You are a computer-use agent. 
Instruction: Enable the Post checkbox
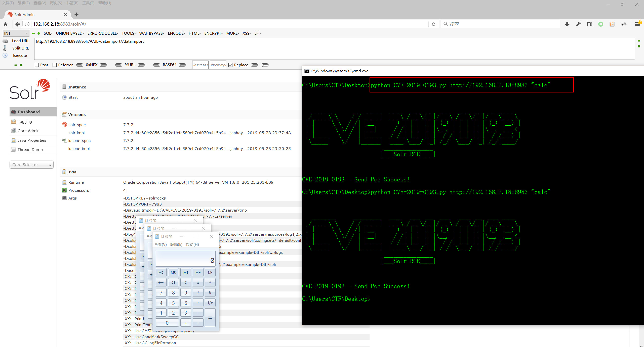[37, 65]
